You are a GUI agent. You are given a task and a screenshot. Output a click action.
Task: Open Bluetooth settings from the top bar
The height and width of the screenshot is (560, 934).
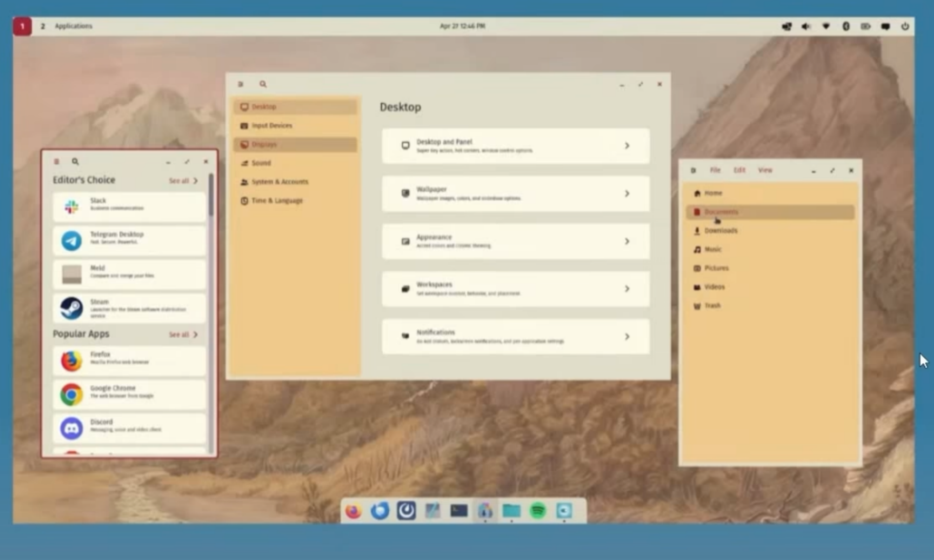click(845, 26)
